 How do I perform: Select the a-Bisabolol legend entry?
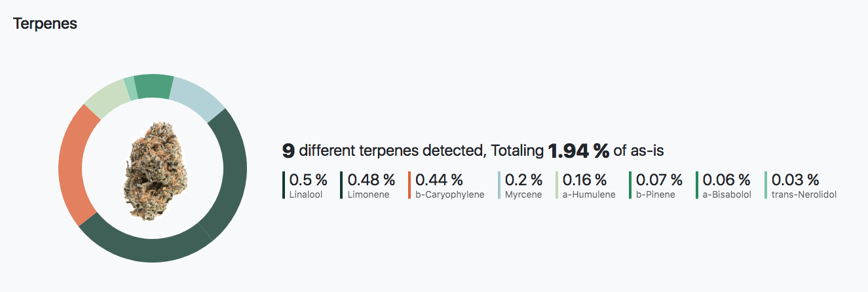[724, 185]
